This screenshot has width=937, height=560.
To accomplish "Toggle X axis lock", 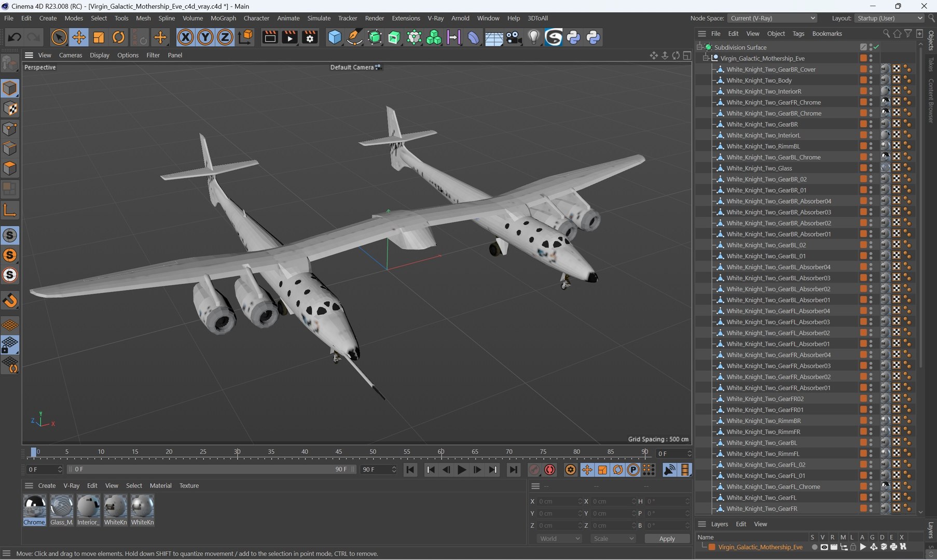I will 185,37.
